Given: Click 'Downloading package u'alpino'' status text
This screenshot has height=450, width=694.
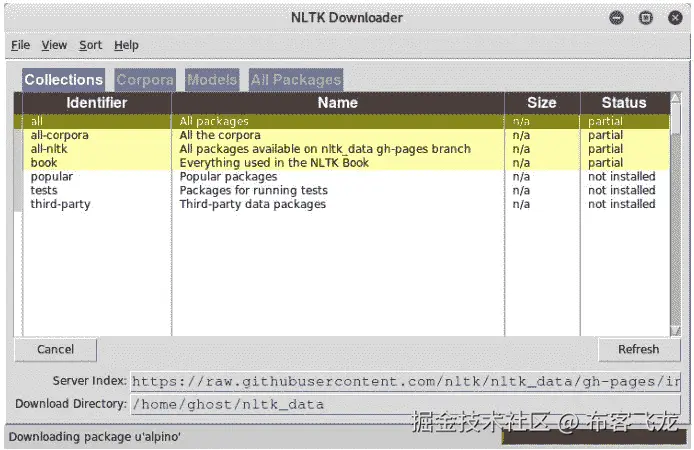Looking at the screenshot, I should [94, 437].
